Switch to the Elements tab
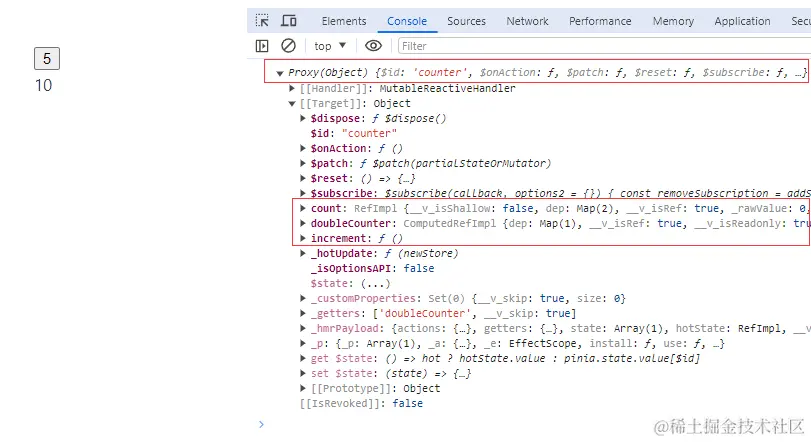811x442 pixels. (x=343, y=21)
